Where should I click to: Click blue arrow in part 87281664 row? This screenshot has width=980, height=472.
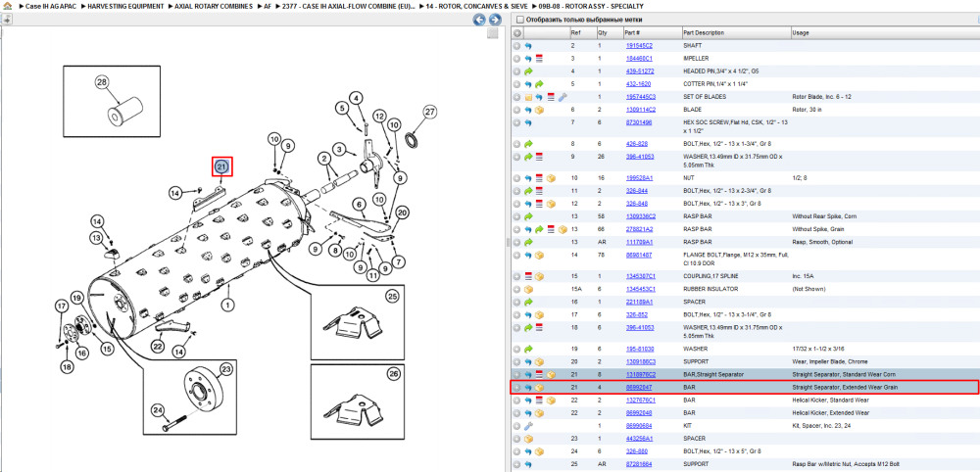(x=528, y=464)
